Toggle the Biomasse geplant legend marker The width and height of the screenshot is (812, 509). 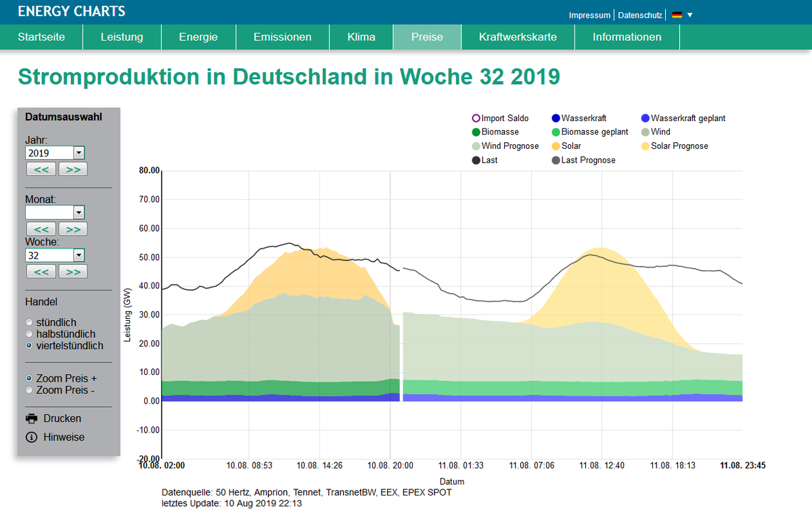pyautogui.click(x=556, y=132)
